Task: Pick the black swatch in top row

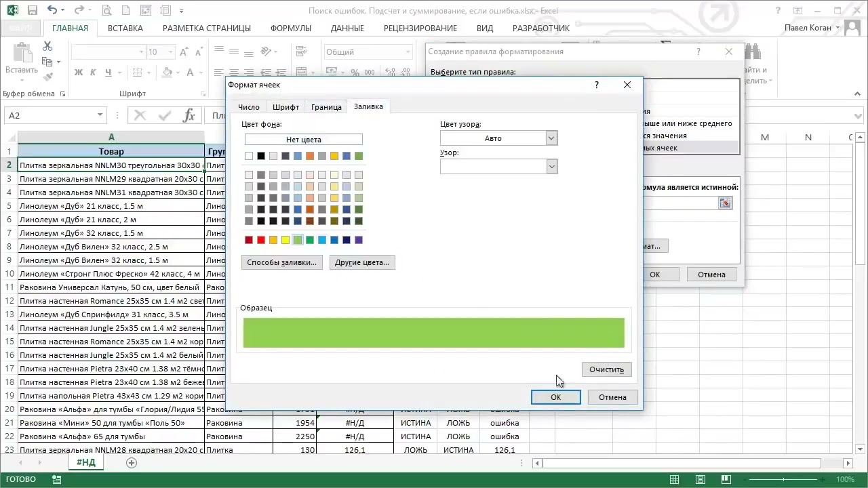Action: [261, 157]
